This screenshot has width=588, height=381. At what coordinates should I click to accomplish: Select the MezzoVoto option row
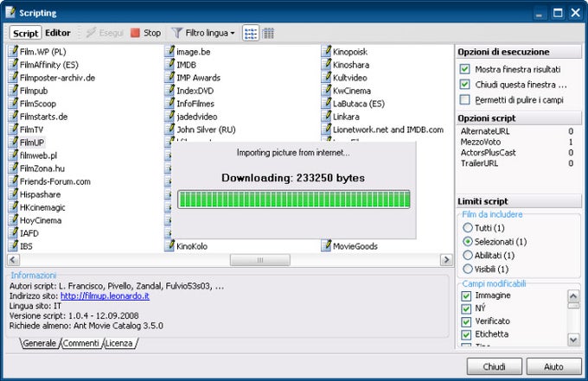pyautogui.click(x=517, y=142)
